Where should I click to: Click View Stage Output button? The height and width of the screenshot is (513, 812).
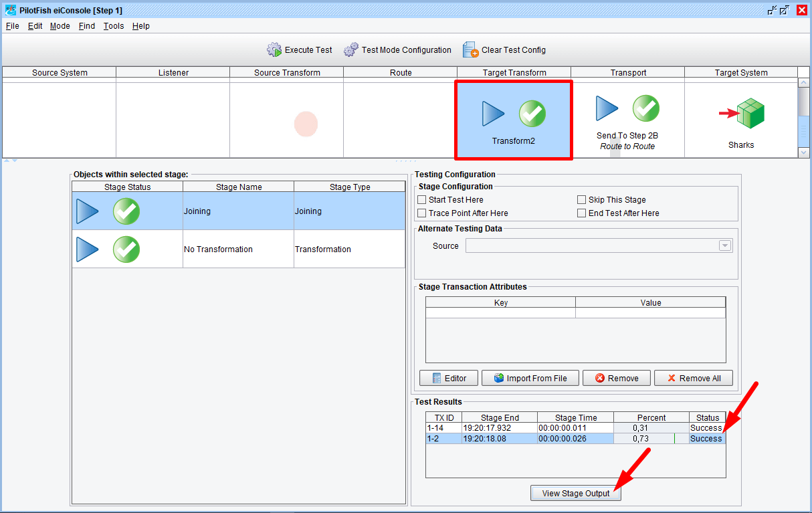(x=576, y=494)
